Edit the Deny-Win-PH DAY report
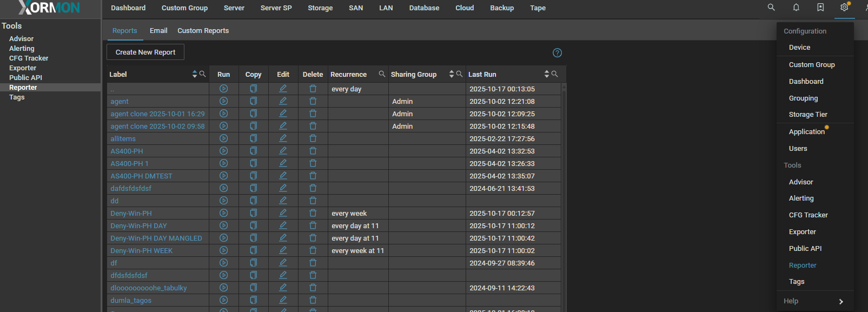The width and height of the screenshot is (868, 312). pyautogui.click(x=283, y=225)
